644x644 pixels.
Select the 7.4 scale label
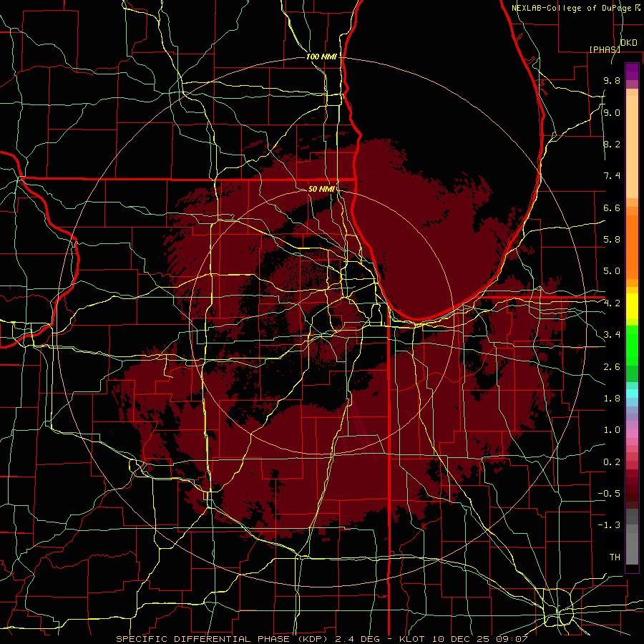coord(612,176)
